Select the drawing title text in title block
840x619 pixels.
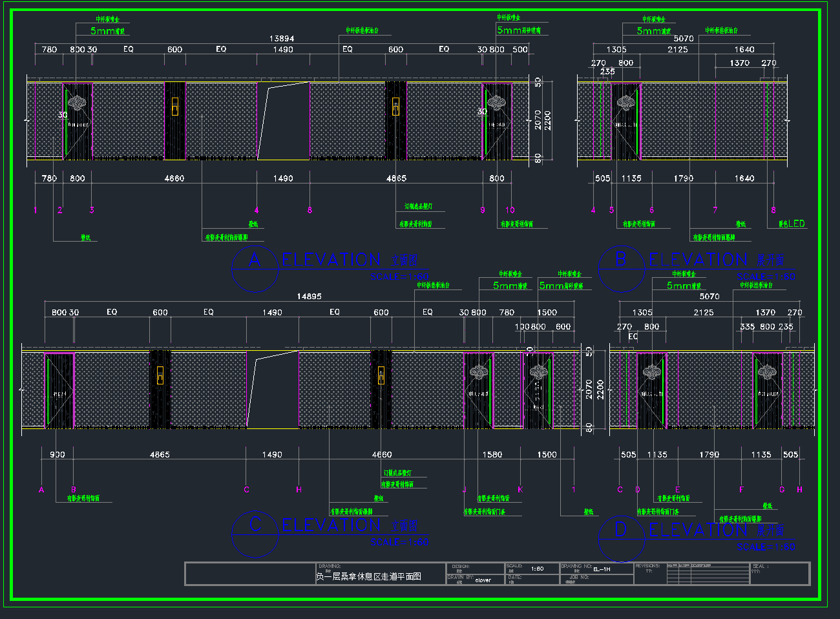pos(368,576)
